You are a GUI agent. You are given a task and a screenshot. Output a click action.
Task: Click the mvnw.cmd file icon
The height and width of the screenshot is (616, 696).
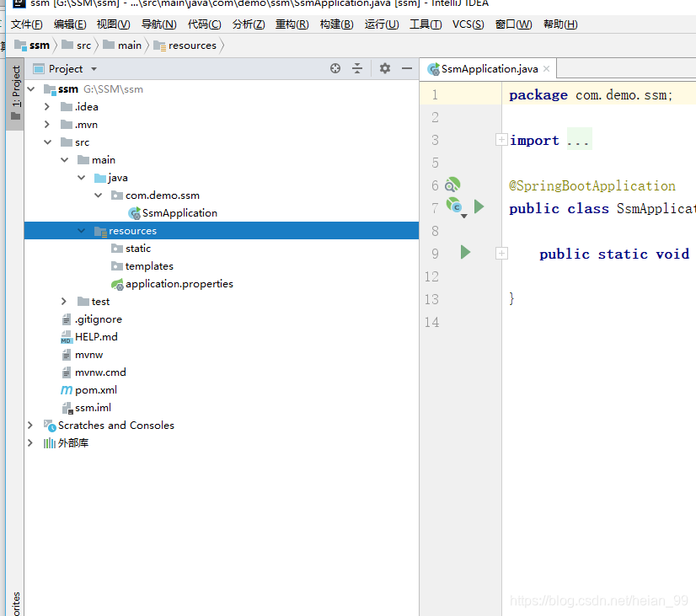click(66, 372)
